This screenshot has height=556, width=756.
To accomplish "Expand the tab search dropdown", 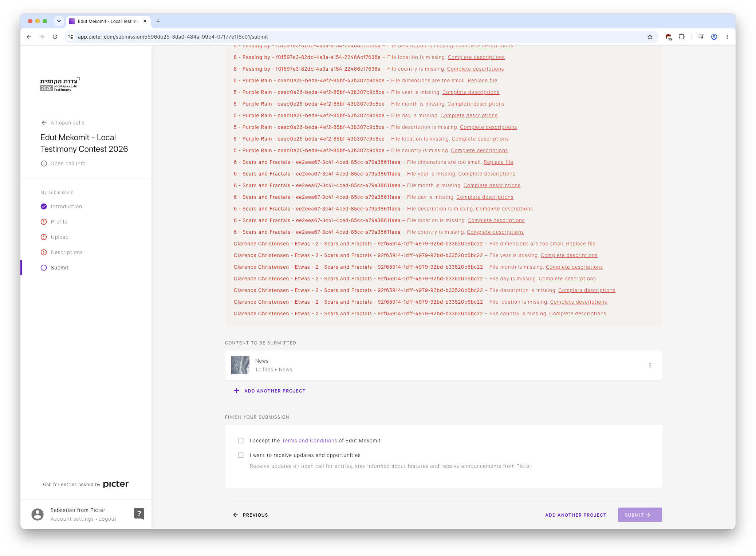I will tap(59, 21).
